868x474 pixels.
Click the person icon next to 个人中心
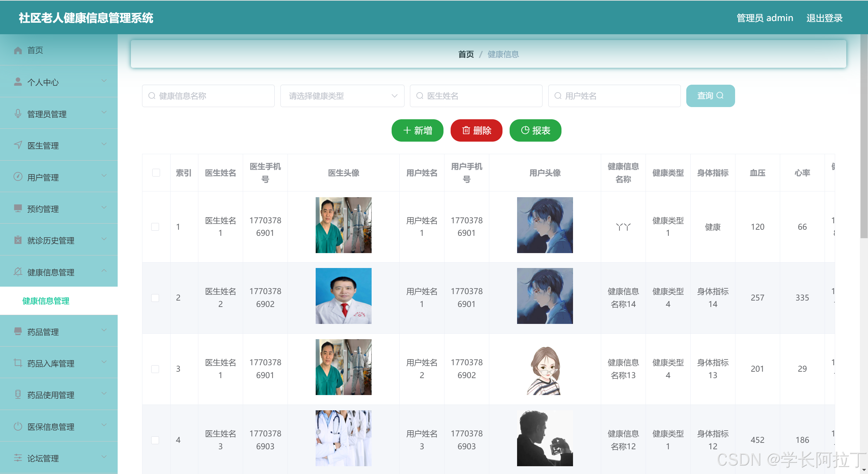tap(18, 82)
